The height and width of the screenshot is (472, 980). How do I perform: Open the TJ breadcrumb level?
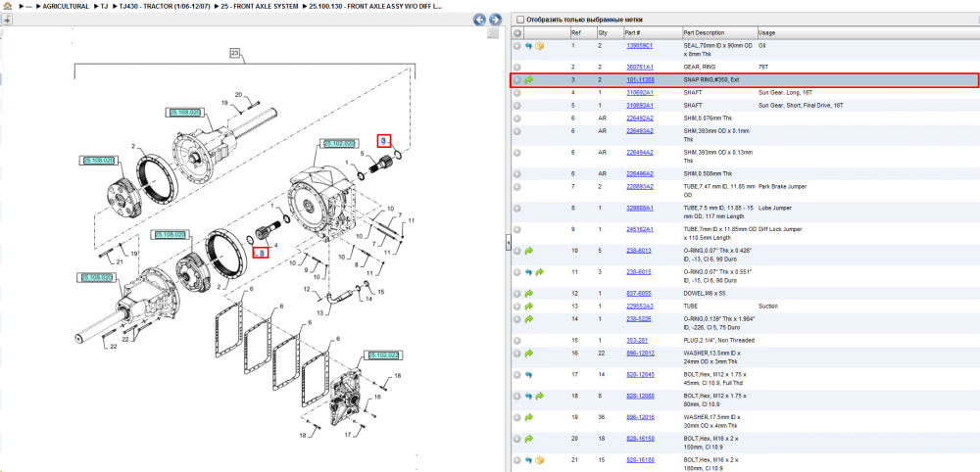[104, 6]
